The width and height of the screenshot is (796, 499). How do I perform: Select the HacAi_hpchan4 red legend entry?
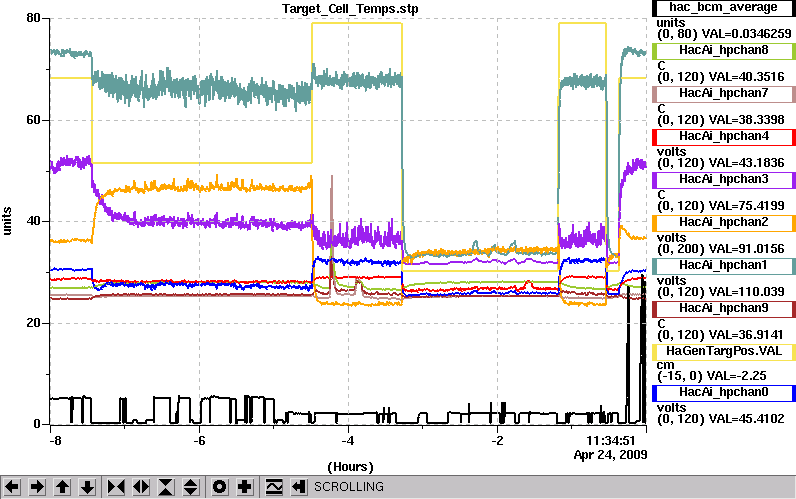(x=723, y=137)
